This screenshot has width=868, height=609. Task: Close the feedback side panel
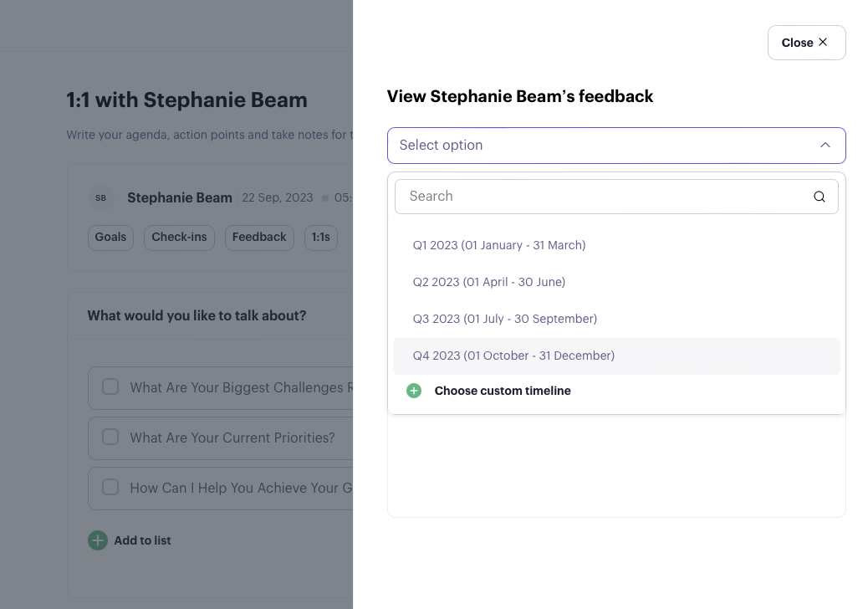pos(806,43)
